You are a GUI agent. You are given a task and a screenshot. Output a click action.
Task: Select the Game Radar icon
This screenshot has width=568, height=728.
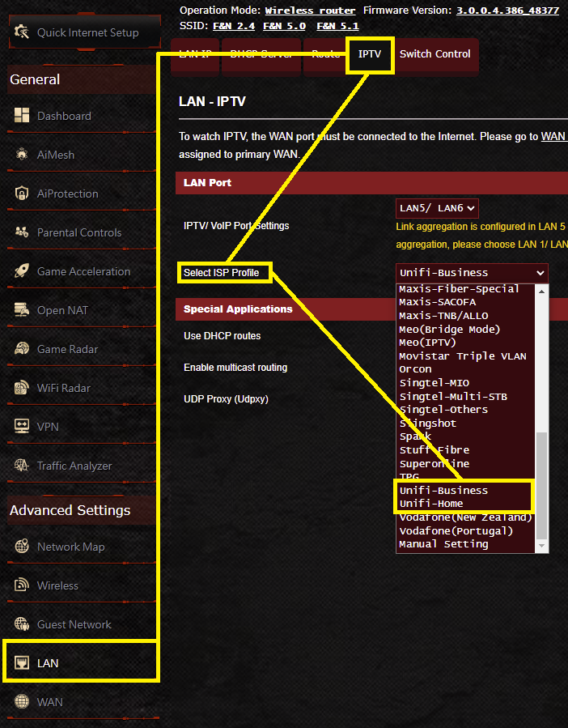tap(22, 349)
